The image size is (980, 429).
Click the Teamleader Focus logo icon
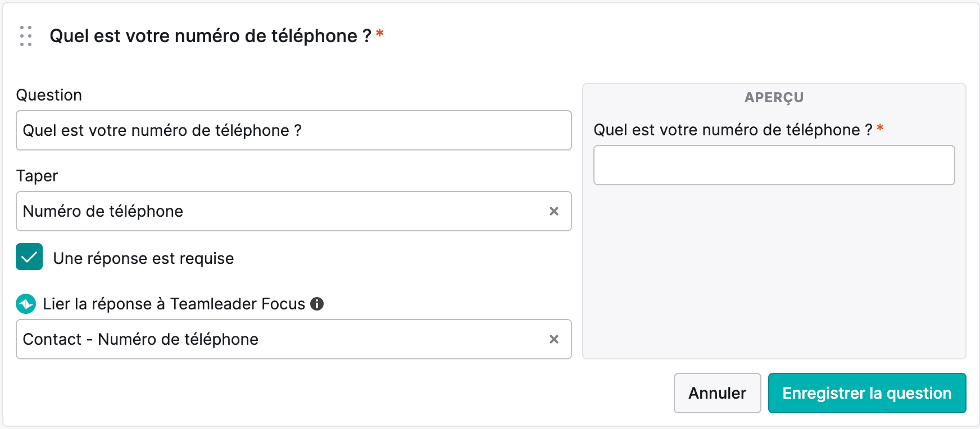coord(26,304)
